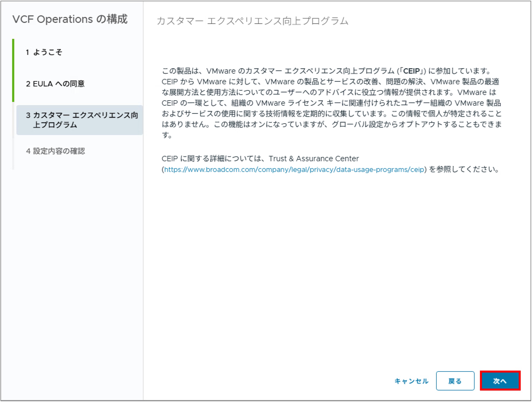Click the カスタマー エクスペリエンス向上プログラム page heading
The height and width of the screenshot is (402, 532).
pyautogui.click(x=252, y=21)
